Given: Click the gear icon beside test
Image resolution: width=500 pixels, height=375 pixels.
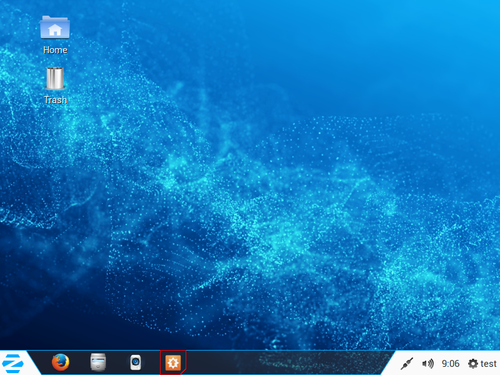Looking at the screenshot, I should [x=473, y=364].
